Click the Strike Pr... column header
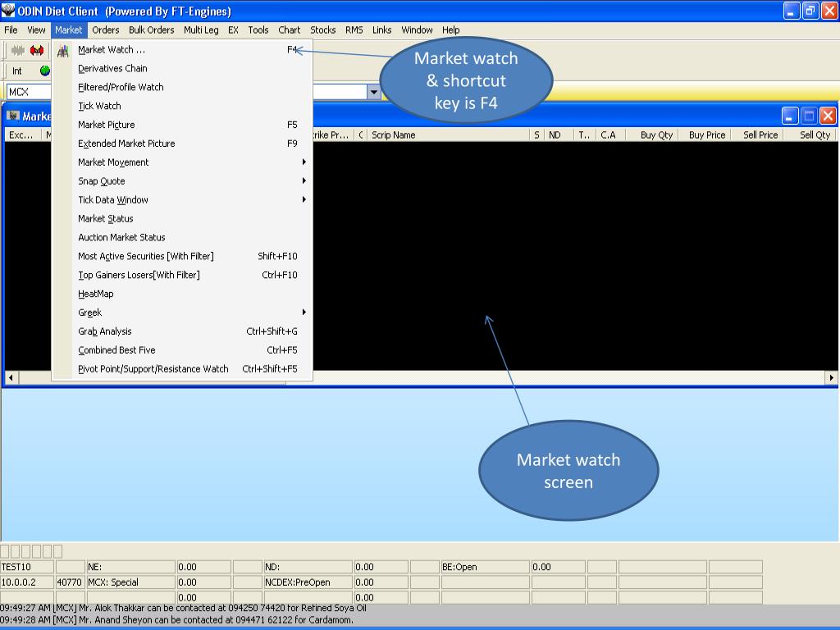The image size is (840, 630). tap(332, 135)
